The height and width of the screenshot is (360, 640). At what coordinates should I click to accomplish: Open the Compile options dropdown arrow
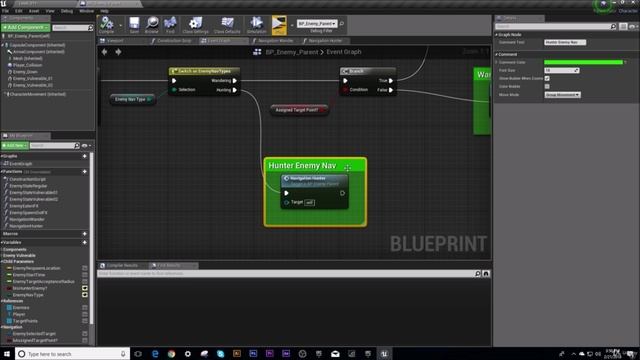tap(120, 25)
